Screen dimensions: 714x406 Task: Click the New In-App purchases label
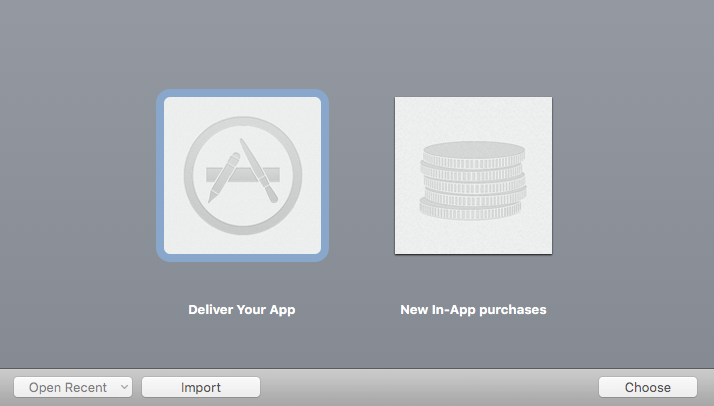click(x=473, y=310)
